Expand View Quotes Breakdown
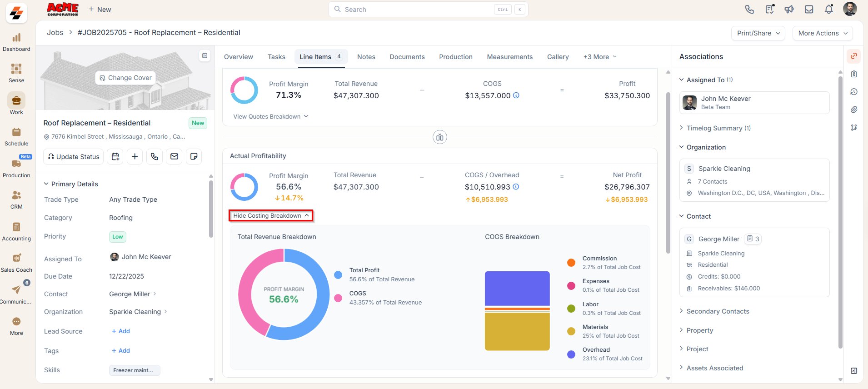 coord(271,117)
